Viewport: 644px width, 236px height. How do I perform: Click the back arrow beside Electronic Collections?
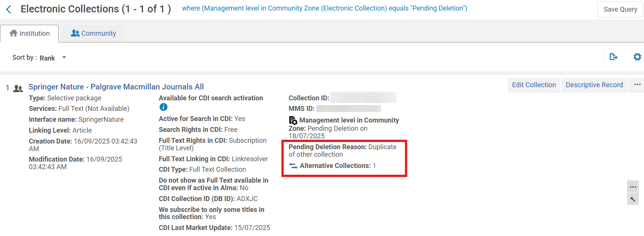tap(8, 9)
